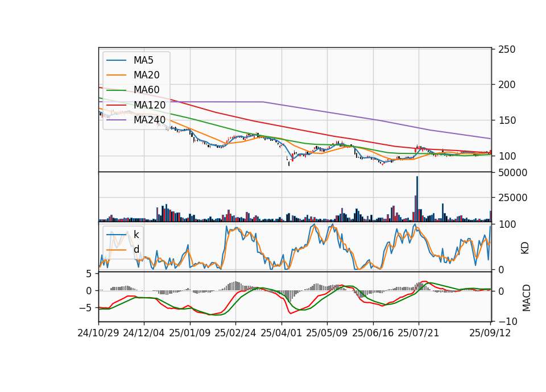Image resolution: width=546 pixels, height=392 pixels.
Task: Click the 25/05/09 date label
Action: pyautogui.click(x=326, y=333)
